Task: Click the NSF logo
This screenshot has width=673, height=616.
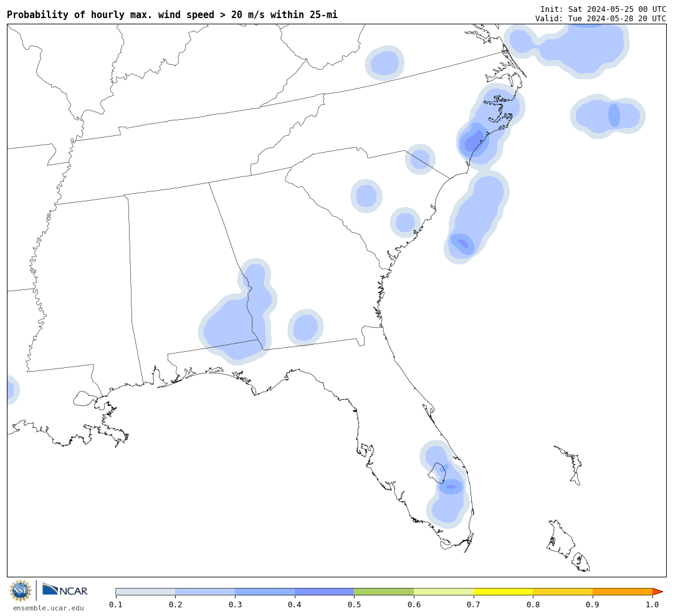Action: click(20, 590)
